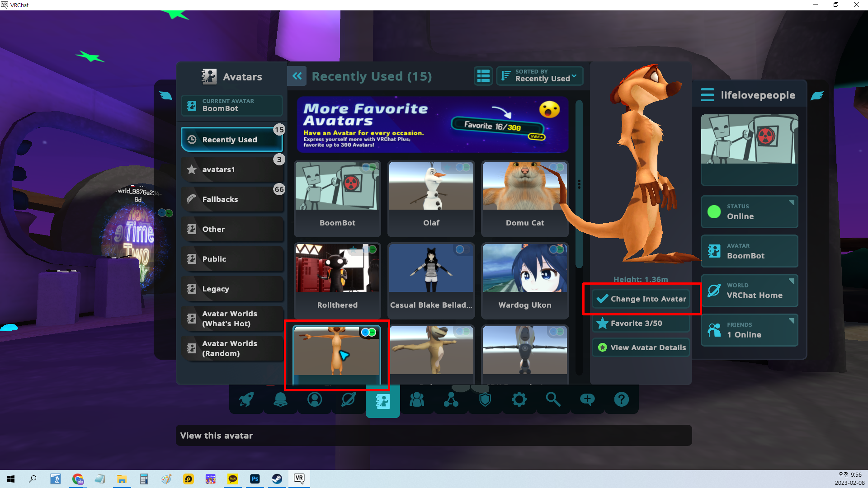Select the Legacy category
The height and width of the screenshot is (488, 868).
[232, 289]
